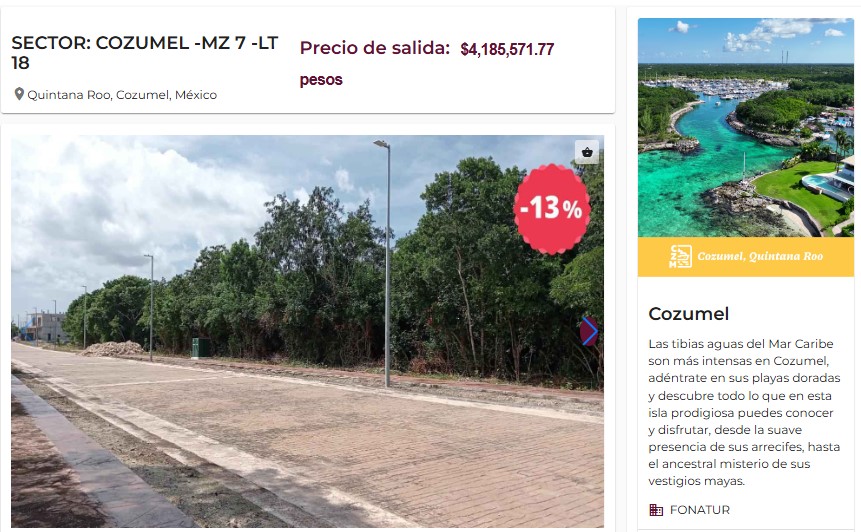861x532 pixels.
Task: Open the main lot street photo
Action: pyautogui.click(x=308, y=332)
